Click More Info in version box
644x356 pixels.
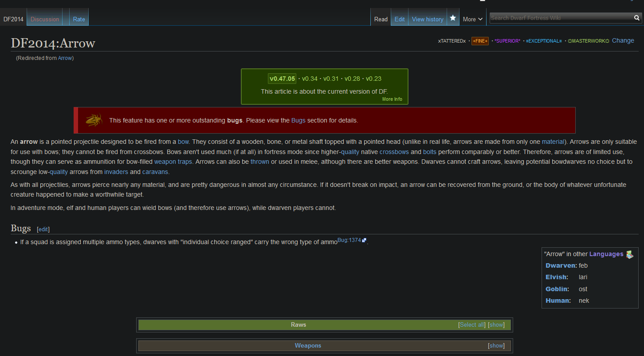pos(392,99)
